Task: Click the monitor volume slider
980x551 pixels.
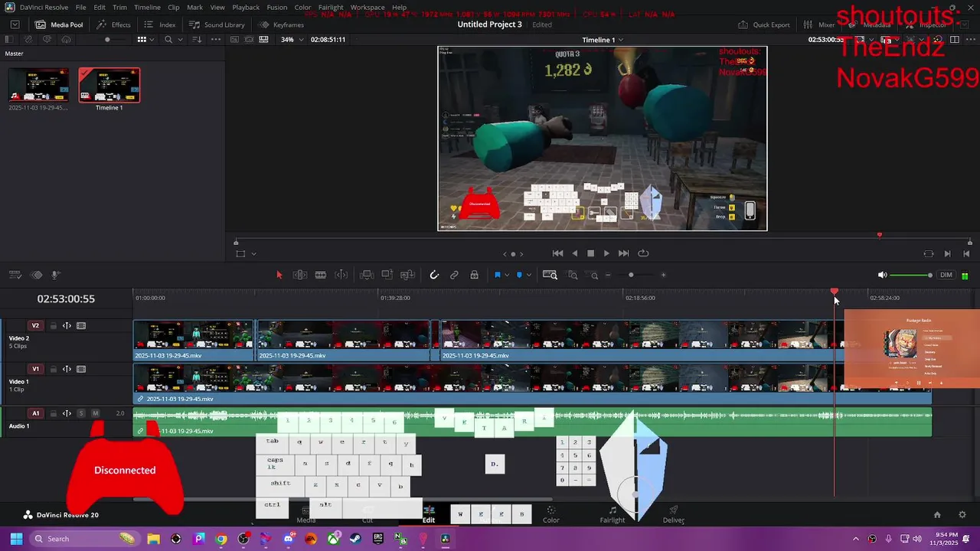Action: (x=911, y=275)
